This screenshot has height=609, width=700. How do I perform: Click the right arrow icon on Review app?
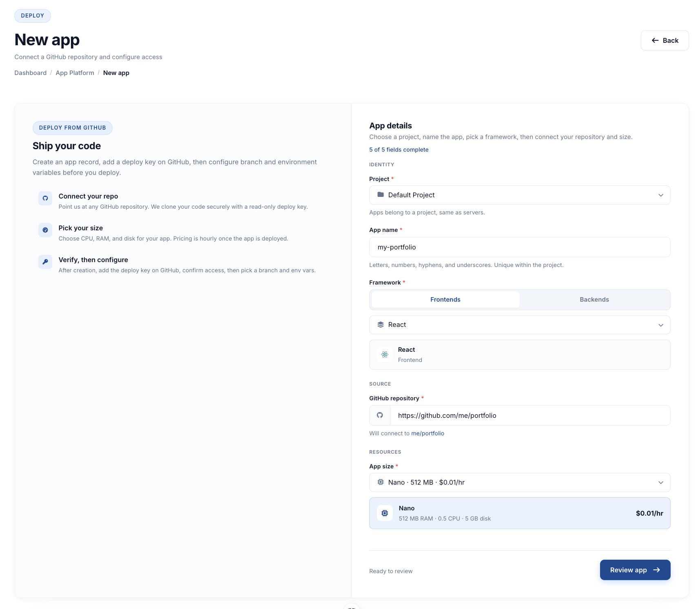(656, 570)
